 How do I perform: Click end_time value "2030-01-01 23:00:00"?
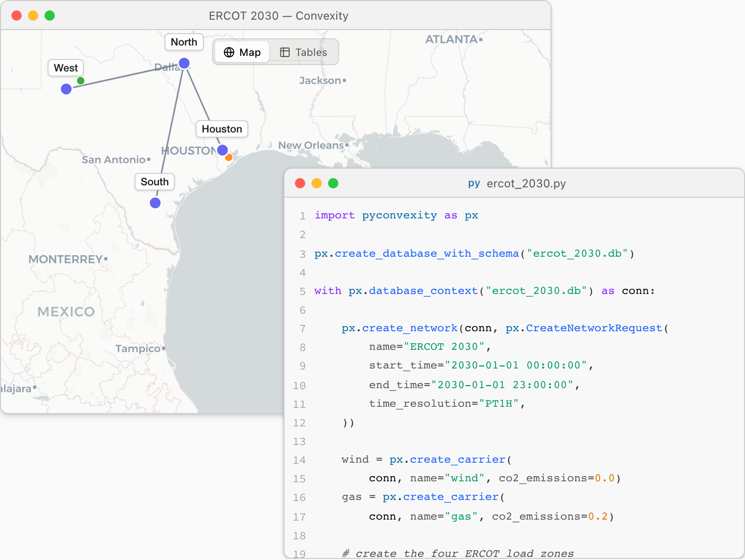click(502, 385)
